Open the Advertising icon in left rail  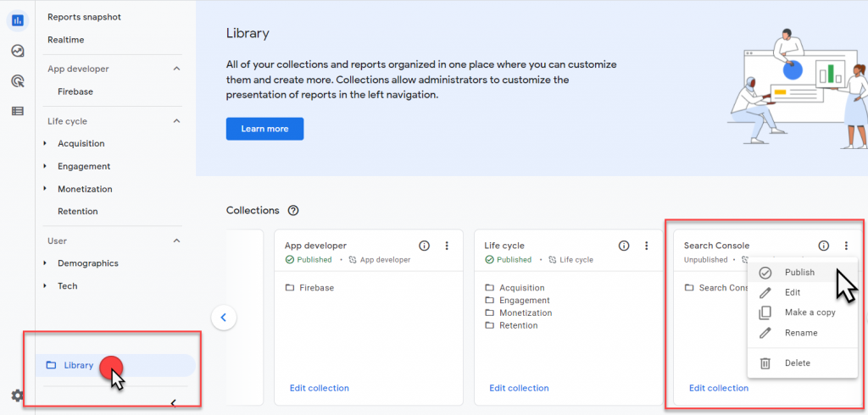[18, 81]
